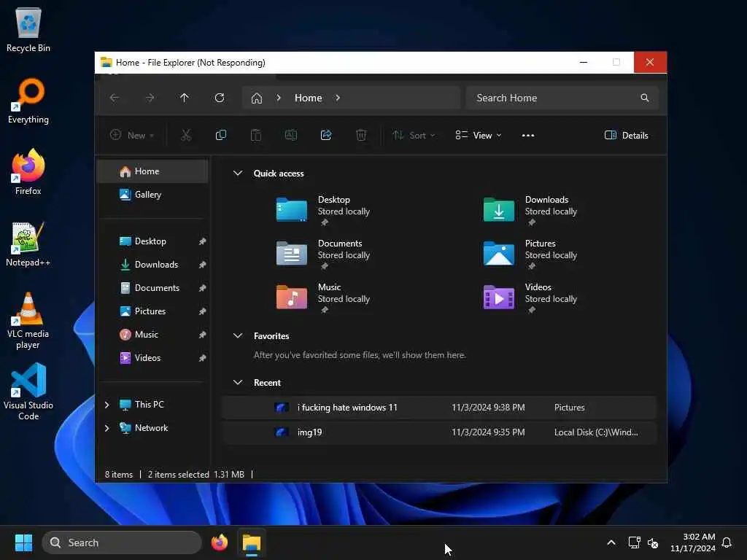This screenshot has height=560, width=747.
Task: Select Downloads in navigation pane
Action: (152, 265)
